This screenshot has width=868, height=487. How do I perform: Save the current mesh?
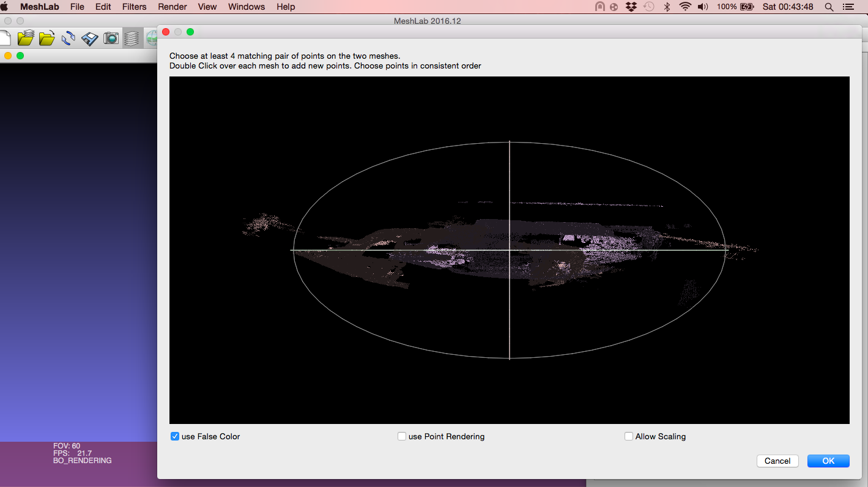(x=89, y=37)
